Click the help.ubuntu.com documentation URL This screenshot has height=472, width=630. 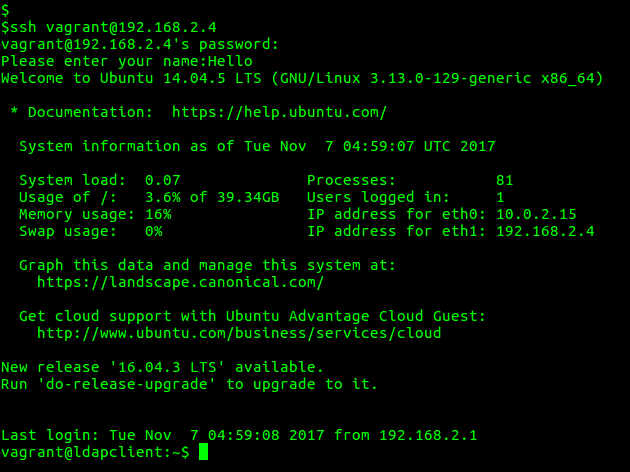(x=279, y=112)
